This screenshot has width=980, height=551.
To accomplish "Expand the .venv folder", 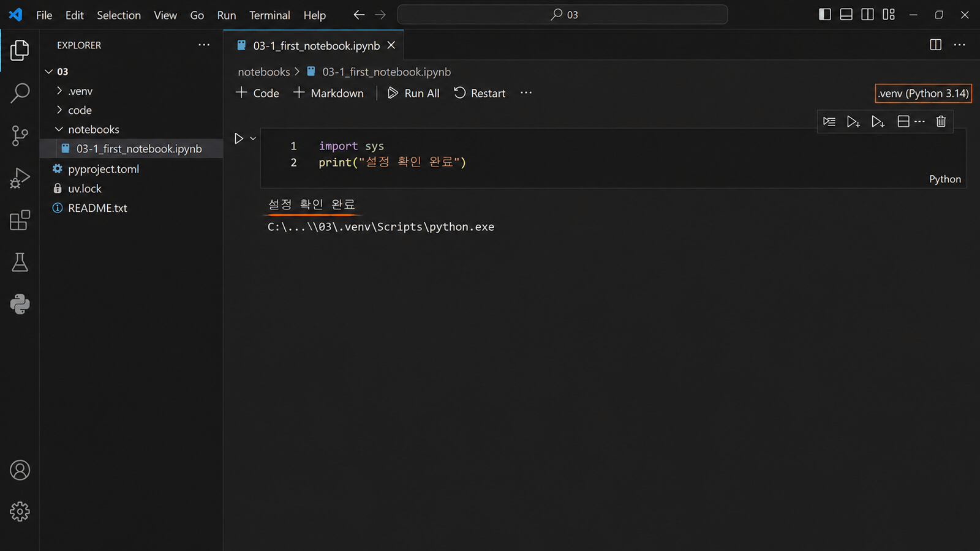I will pyautogui.click(x=59, y=91).
